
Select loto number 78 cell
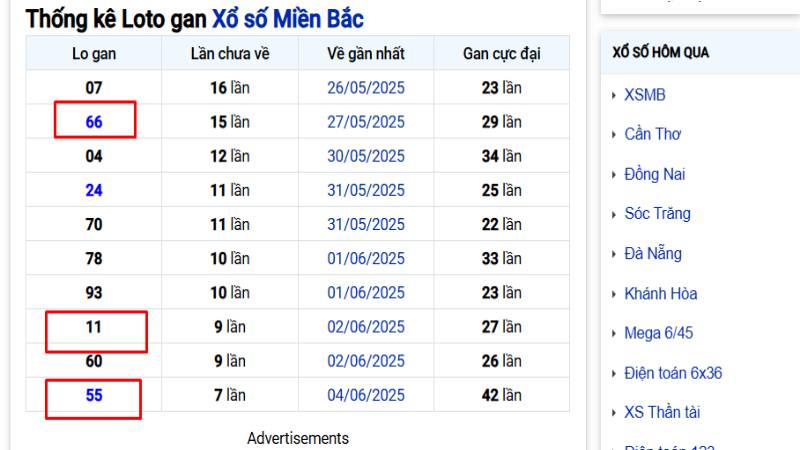coord(94,259)
